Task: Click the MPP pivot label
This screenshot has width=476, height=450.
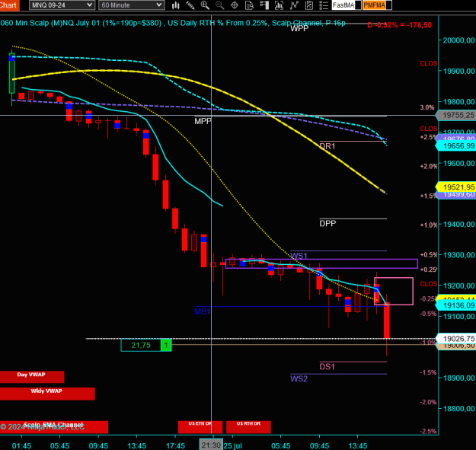Action: coord(203,121)
